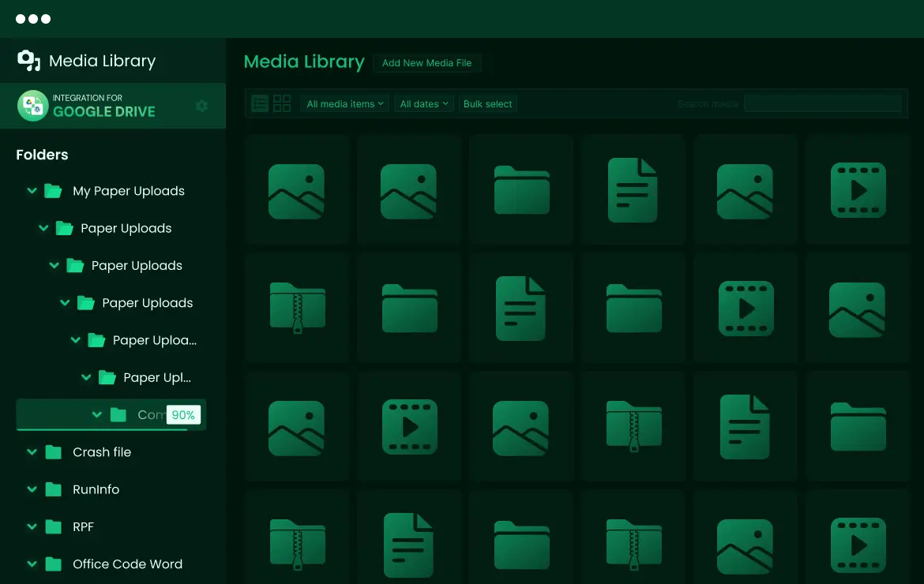Click the Crash file folder icon

tap(53, 452)
